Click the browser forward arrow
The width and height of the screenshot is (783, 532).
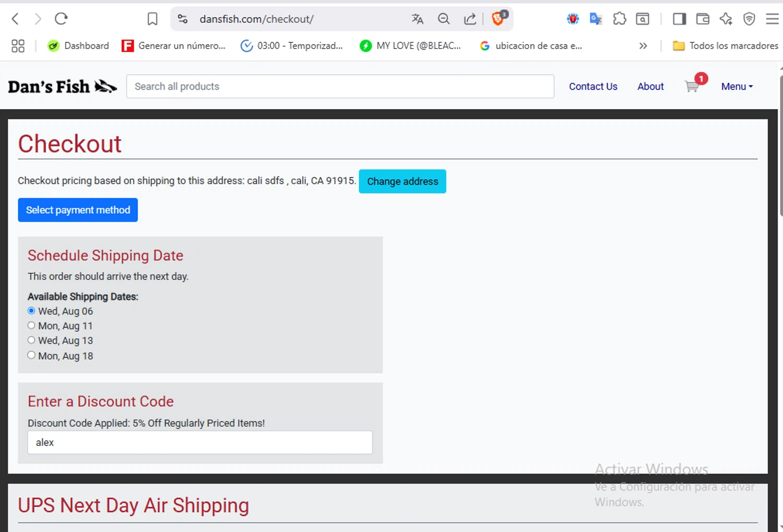click(38, 19)
